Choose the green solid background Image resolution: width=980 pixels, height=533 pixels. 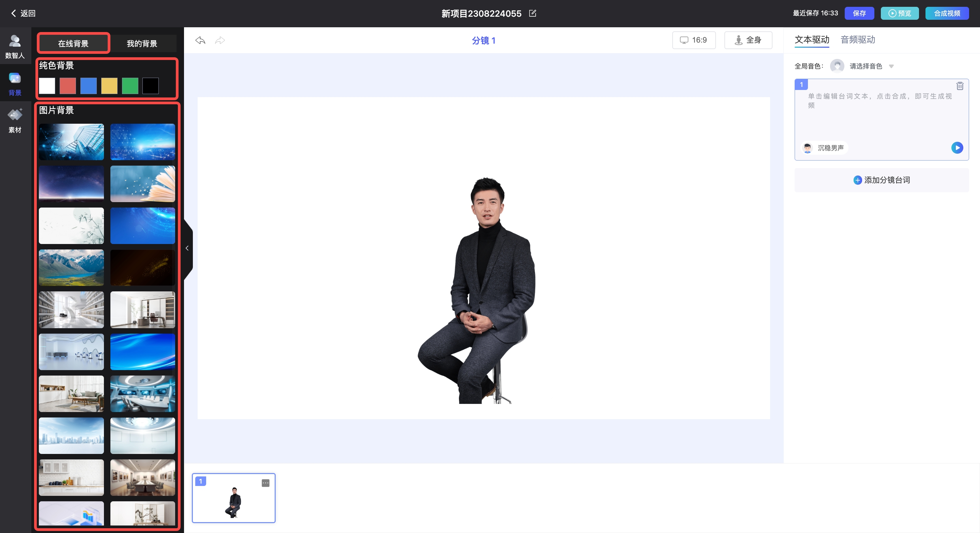[130, 86]
